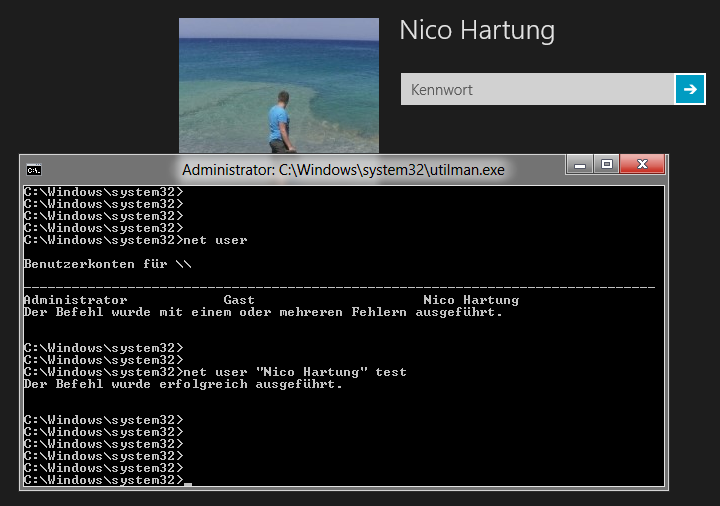Click the line "Der Befehl wurde erfolgreich ausgeführt."

click(x=183, y=384)
